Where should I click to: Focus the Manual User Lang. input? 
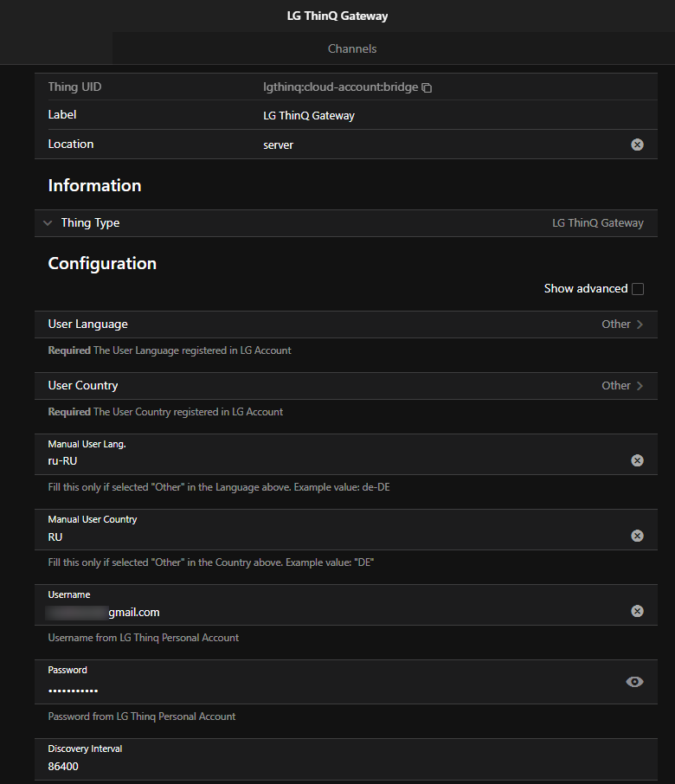[x=329, y=461]
